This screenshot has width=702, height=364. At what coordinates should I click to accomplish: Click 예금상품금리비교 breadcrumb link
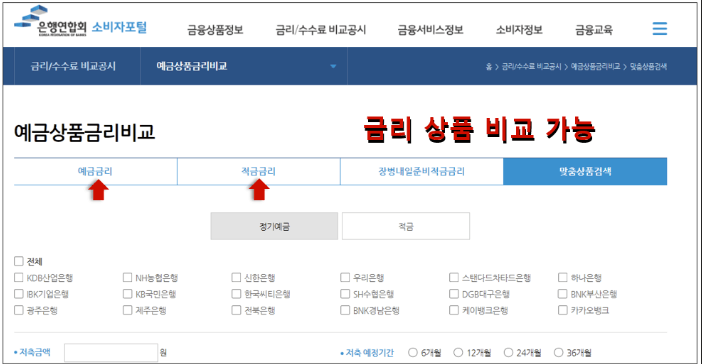(595, 66)
